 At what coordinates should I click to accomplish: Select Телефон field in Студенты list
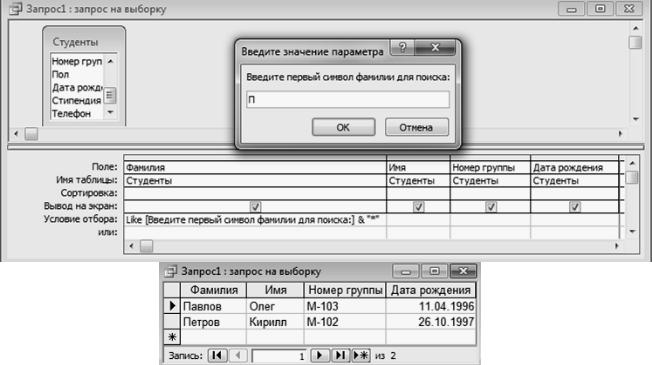(77, 113)
